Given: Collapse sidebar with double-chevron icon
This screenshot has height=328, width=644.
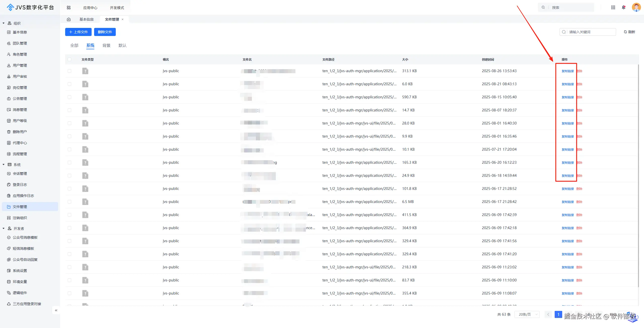Looking at the screenshot, I should [x=56, y=310].
